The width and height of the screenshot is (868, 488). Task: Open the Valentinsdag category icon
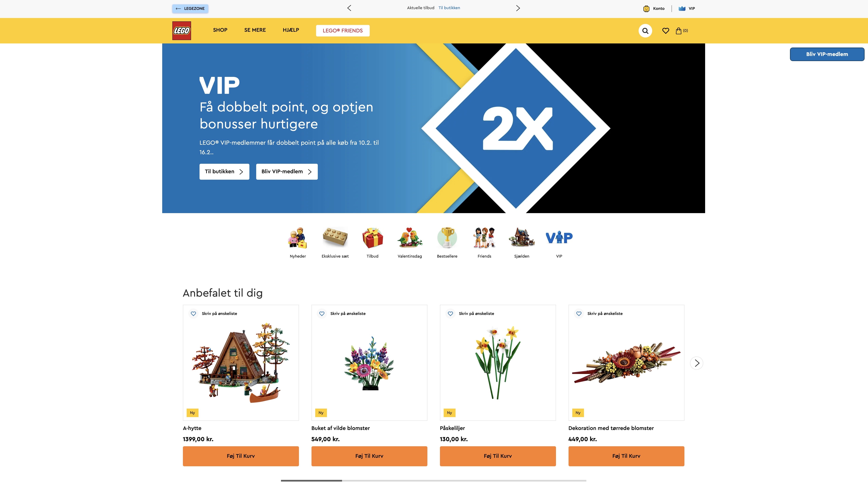click(x=410, y=238)
